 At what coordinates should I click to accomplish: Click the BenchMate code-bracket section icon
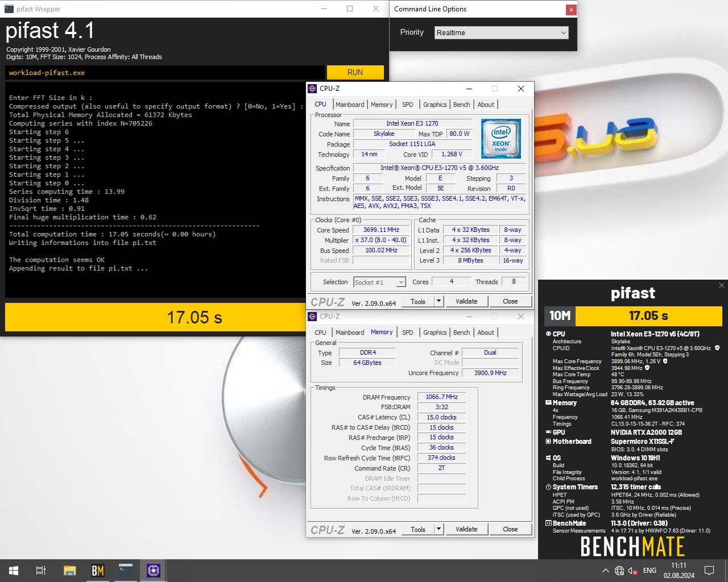pos(548,523)
